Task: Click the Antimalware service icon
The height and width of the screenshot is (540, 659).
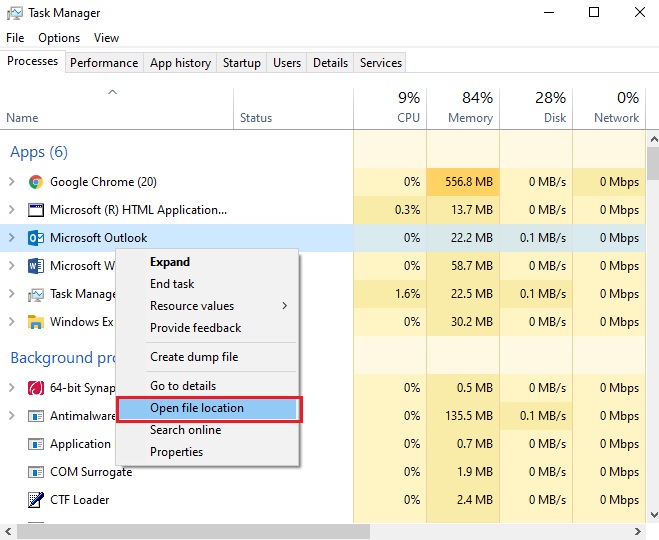Action: click(36, 416)
